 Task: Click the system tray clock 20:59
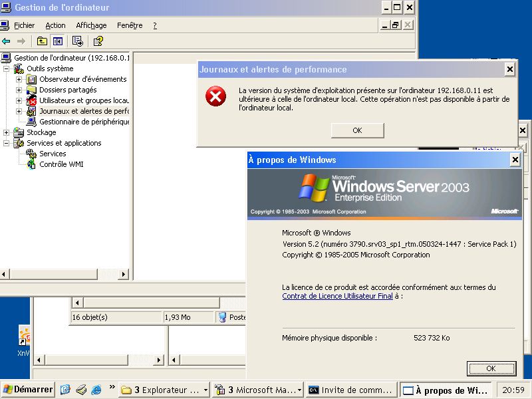(x=513, y=390)
